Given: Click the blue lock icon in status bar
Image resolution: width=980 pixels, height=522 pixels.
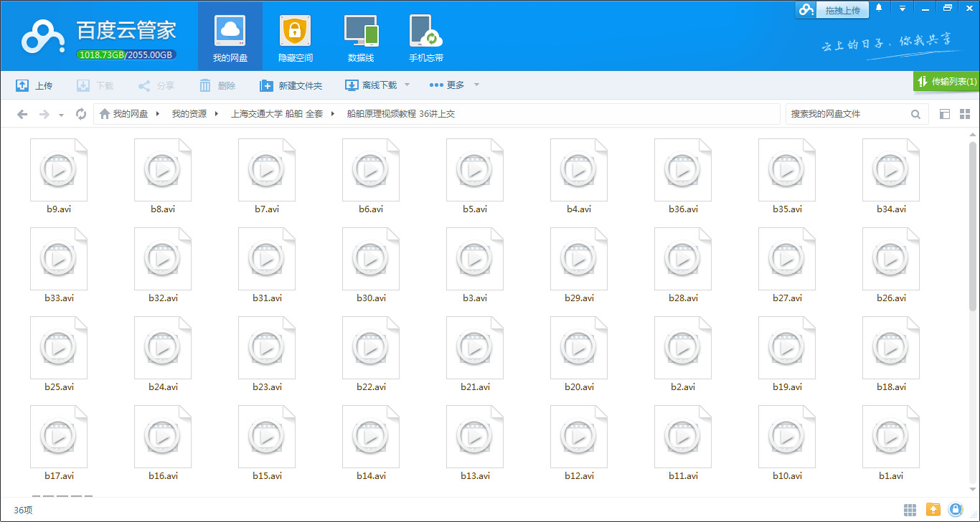Looking at the screenshot, I should coord(956,510).
